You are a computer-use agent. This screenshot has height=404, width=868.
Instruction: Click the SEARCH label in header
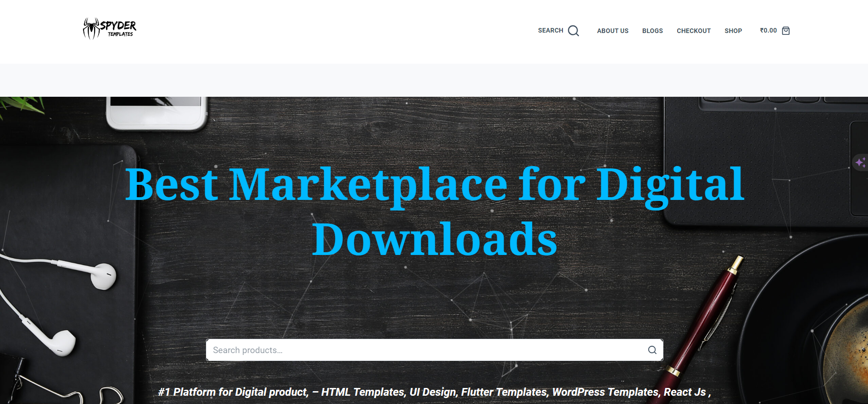tap(551, 30)
